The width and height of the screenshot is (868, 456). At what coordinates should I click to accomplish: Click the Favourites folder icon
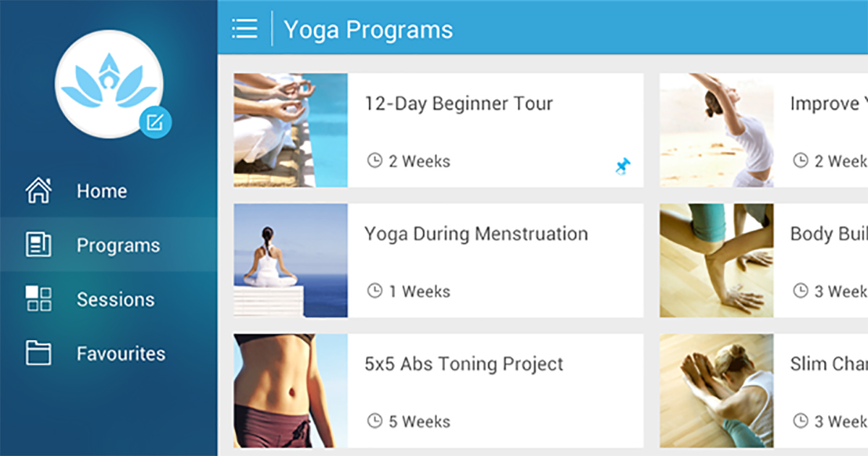pos(38,353)
